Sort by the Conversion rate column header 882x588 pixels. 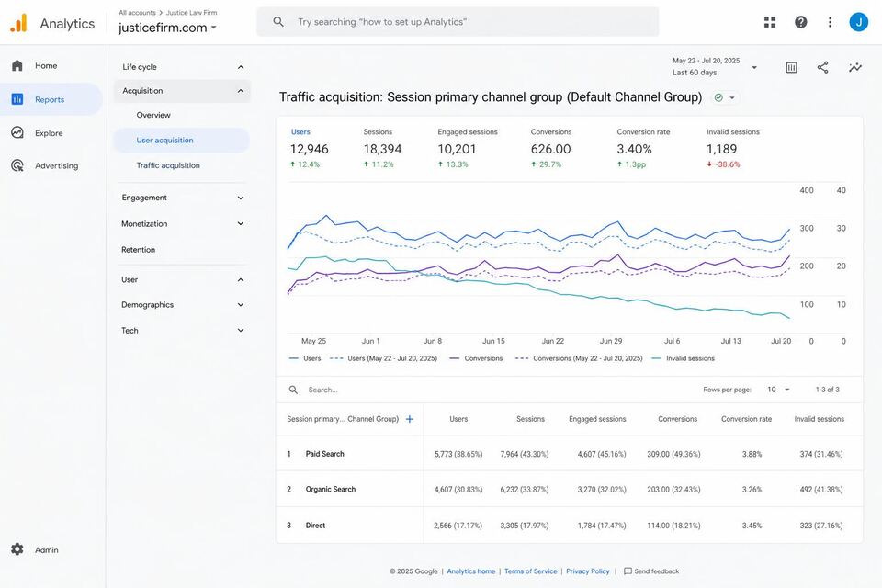click(x=746, y=419)
